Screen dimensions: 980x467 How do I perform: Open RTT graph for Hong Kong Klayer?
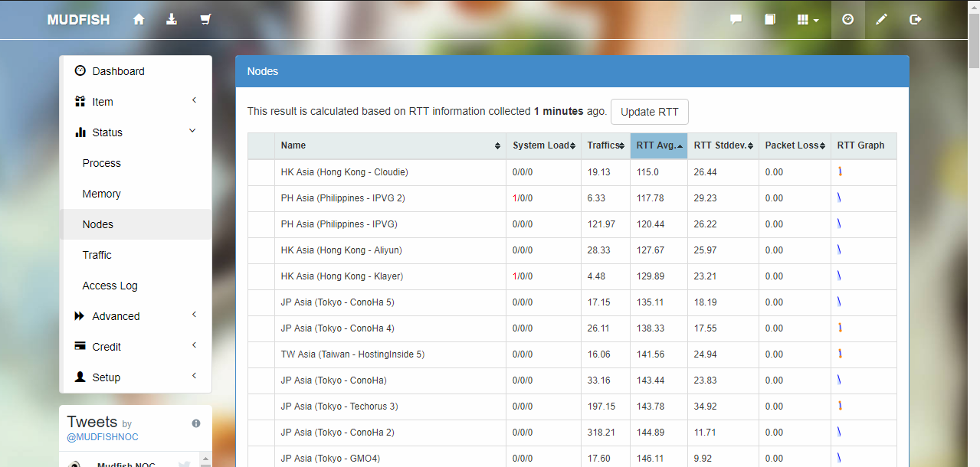[x=840, y=276]
